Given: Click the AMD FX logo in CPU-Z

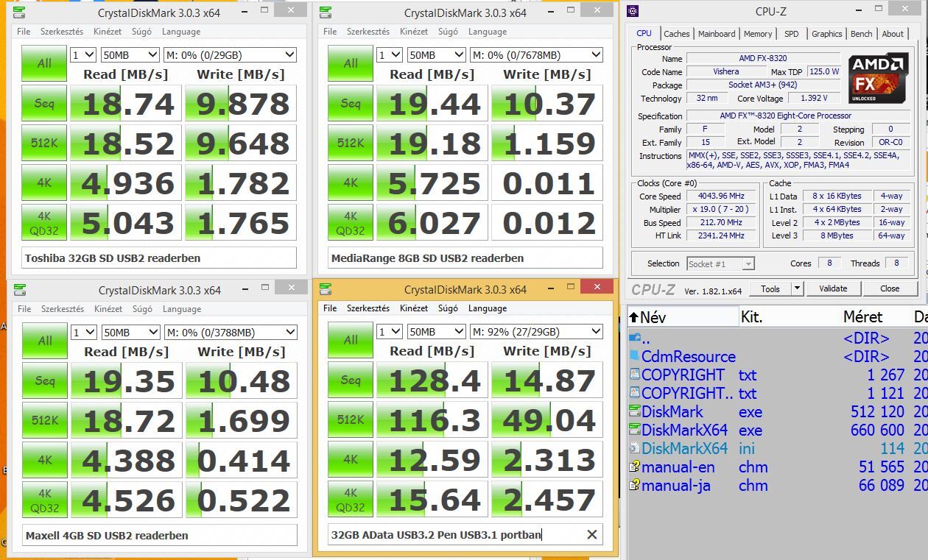Looking at the screenshot, I should (878, 77).
